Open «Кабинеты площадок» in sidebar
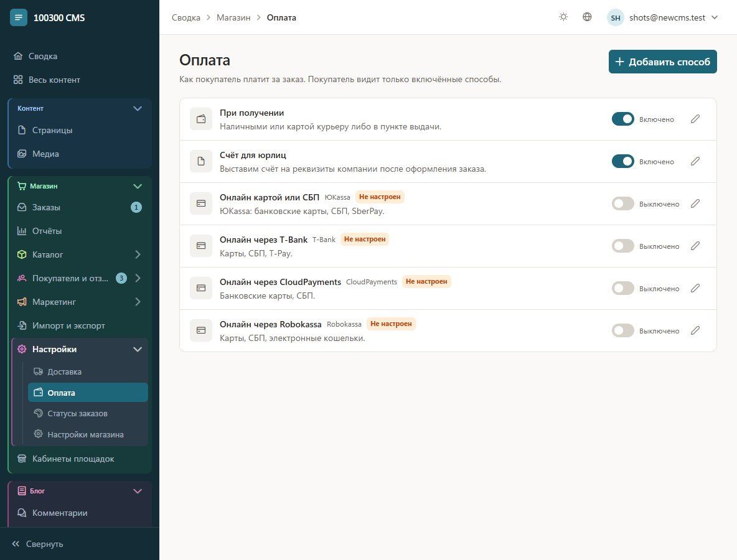The height and width of the screenshot is (560, 737). click(x=80, y=459)
